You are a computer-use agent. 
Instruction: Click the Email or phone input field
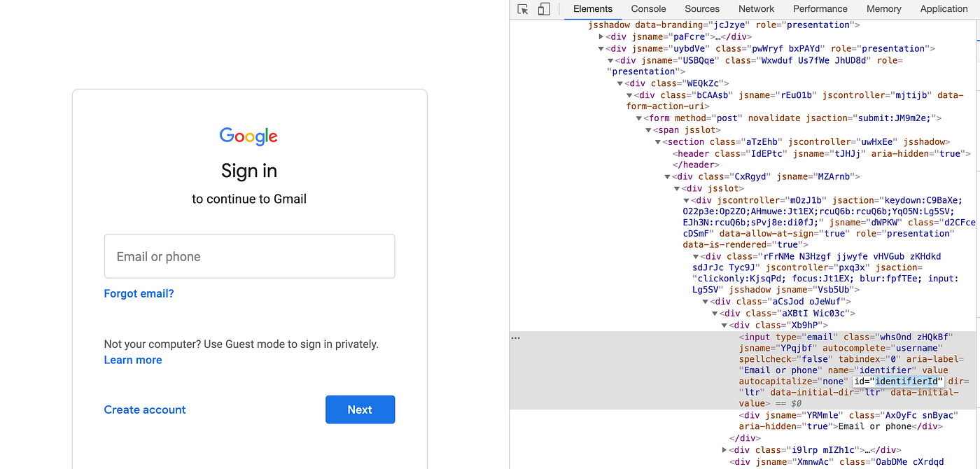(249, 256)
